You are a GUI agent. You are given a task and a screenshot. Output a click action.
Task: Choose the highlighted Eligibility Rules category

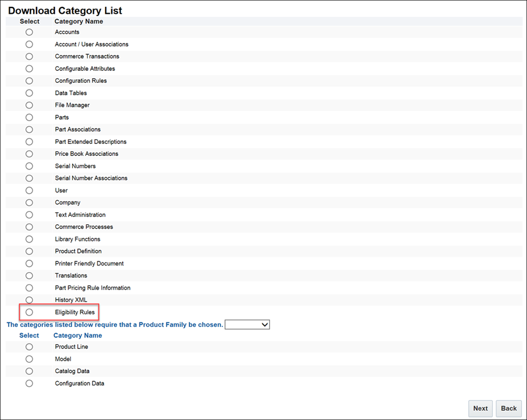29,312
